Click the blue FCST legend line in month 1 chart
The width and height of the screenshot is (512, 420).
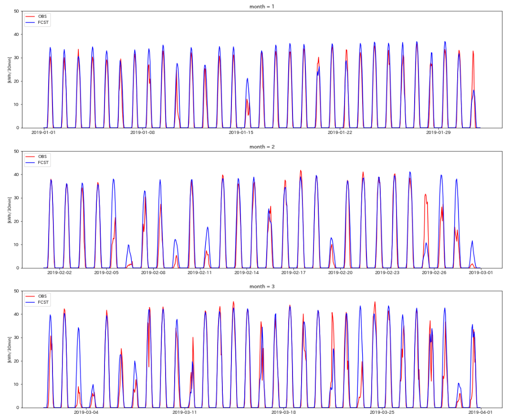(x=31, y=22)
